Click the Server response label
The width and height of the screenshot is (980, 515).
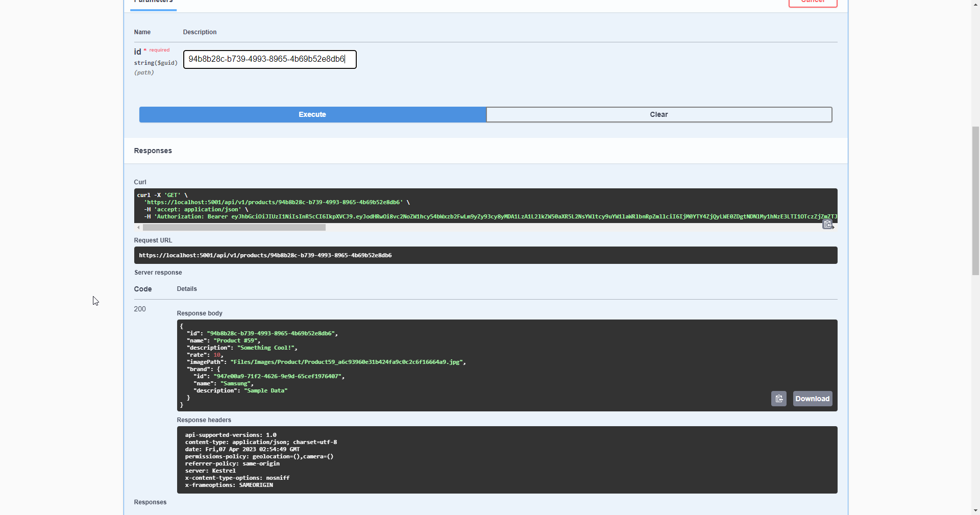[x=158, y=273]
